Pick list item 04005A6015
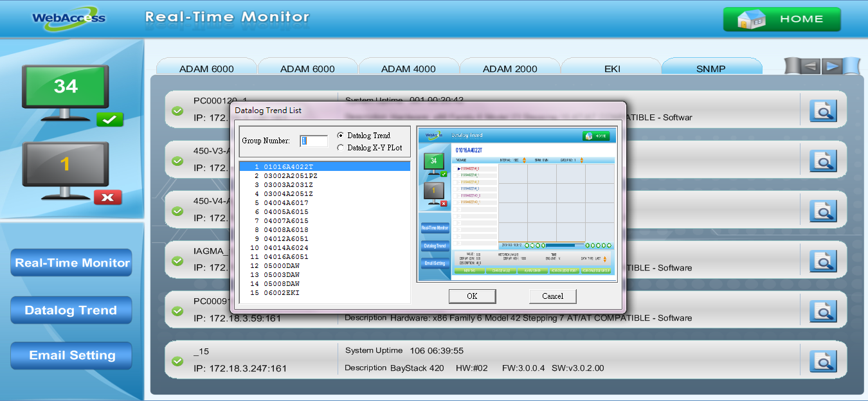Viewport: 868px width, 401px height. tap(325, 212)
